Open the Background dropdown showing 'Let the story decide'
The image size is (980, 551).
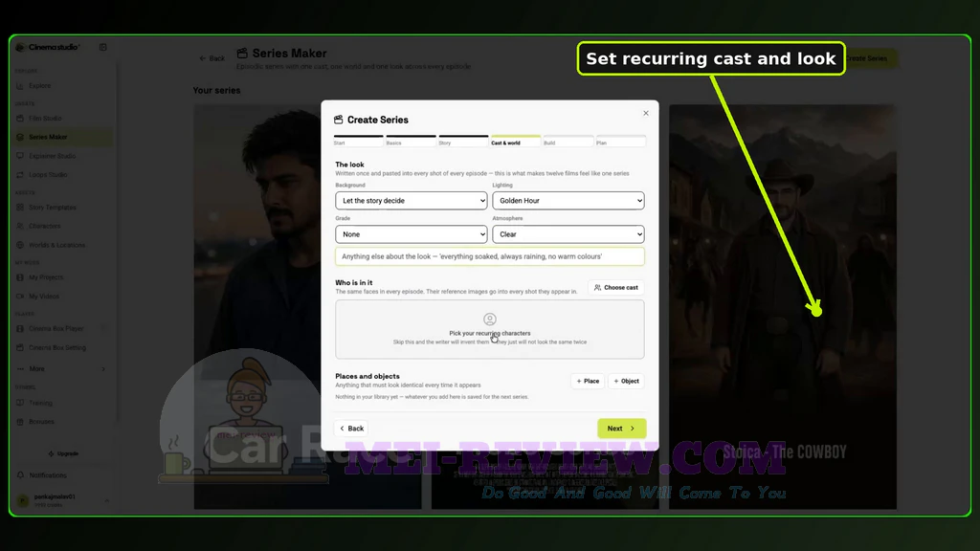tap(412, 201)
